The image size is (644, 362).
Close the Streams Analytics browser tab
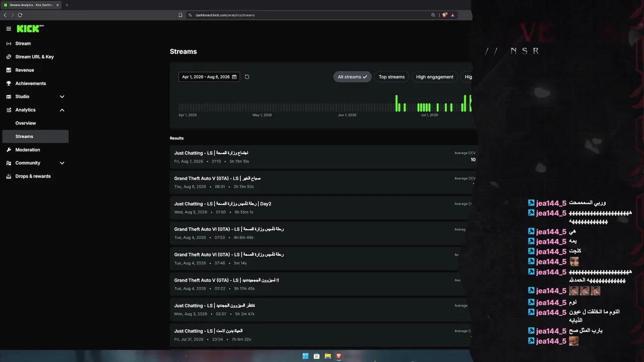pyautogui.click(x=58, y=5)
